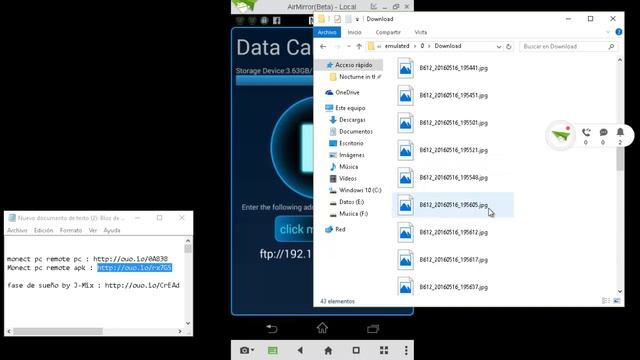Click AirMirror rotate icon in title bar
Image resolution: width=640 pixels, height=360 pixels.
tap(374, 7)
